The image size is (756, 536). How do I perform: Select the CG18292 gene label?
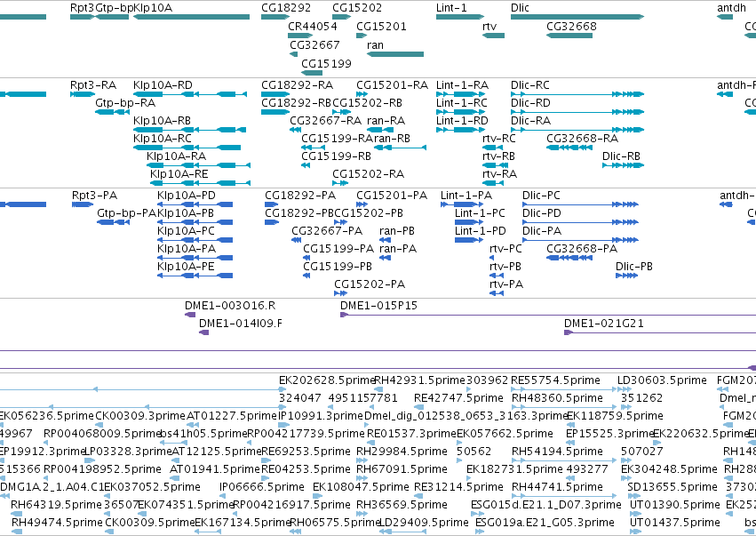click(286, 8)
